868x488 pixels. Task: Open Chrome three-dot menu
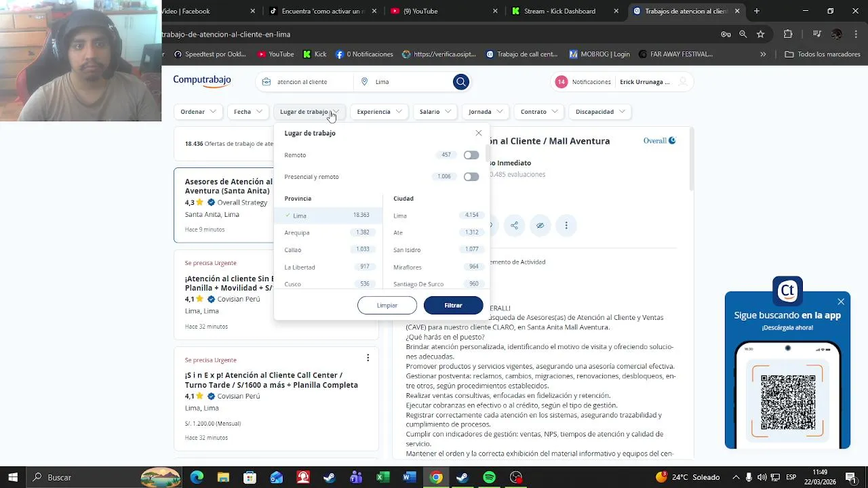857,34
